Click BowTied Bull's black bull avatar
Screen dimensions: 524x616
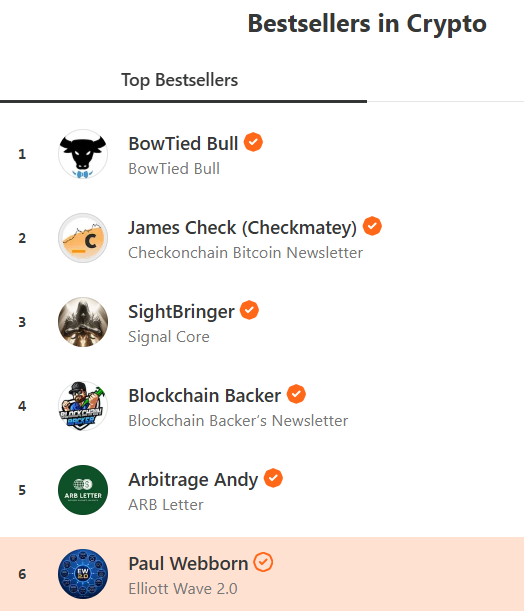click(x=83, y=154)
